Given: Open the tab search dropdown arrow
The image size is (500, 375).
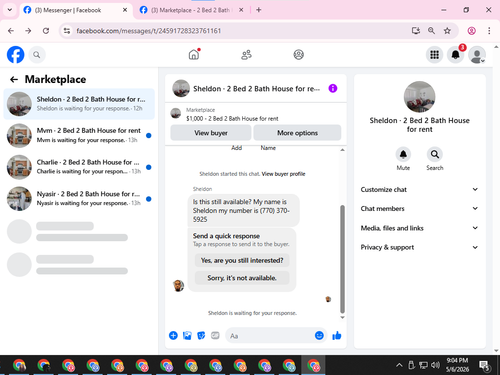Looking at the screenshot, I should click(x=10, y=10).
